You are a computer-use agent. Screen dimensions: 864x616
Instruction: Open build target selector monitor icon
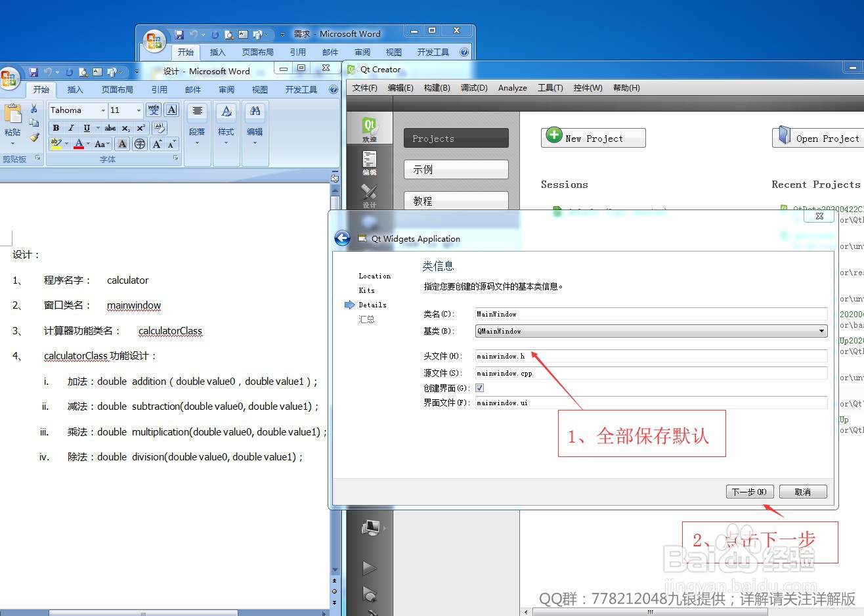coord(372,527)
